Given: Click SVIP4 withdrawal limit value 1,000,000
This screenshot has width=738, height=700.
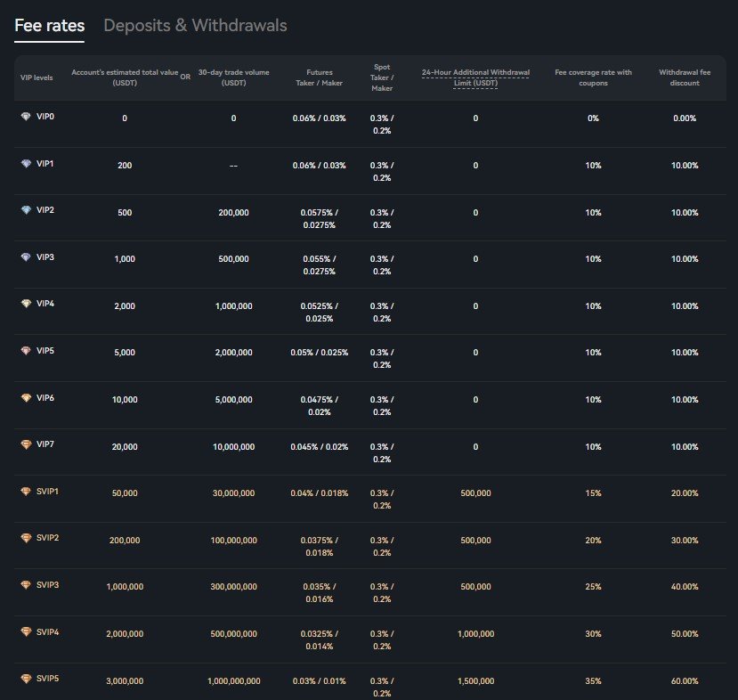Looking at the screenshot, I should (x=475, y=634).
